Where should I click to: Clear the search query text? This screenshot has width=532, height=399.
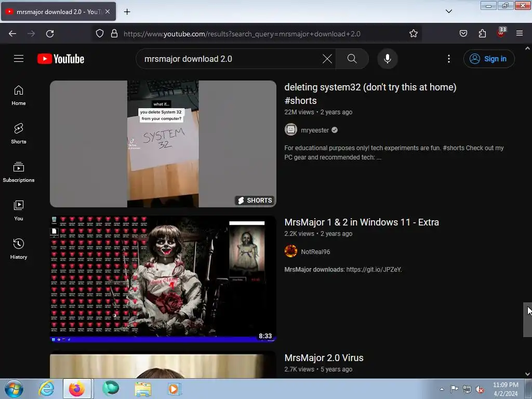(x=327, y=59)
